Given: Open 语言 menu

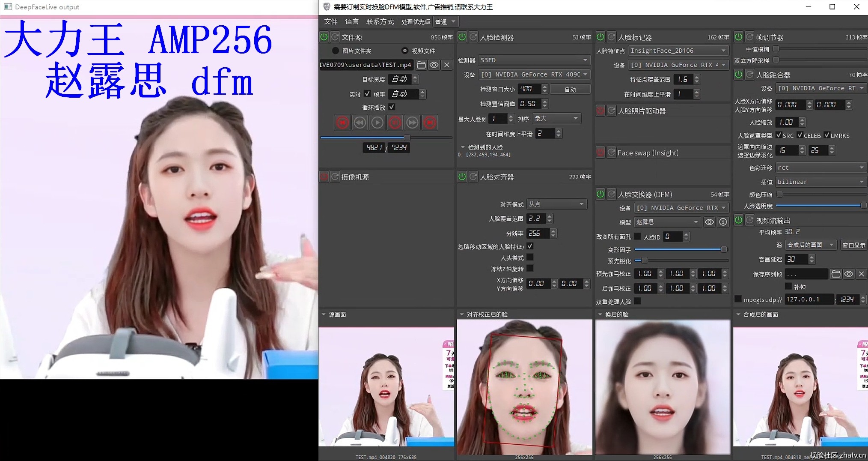Looking at the screenshot, I should point(351,21).
